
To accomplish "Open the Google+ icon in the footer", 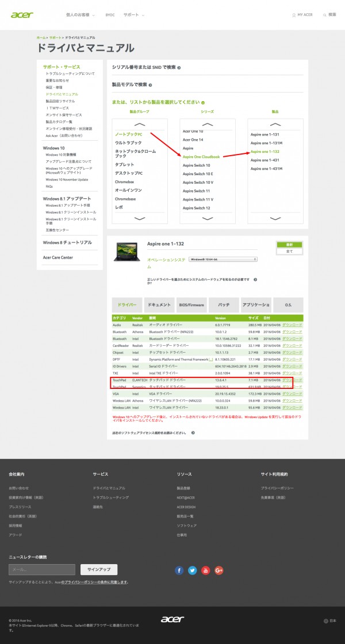I will point(218,570).
